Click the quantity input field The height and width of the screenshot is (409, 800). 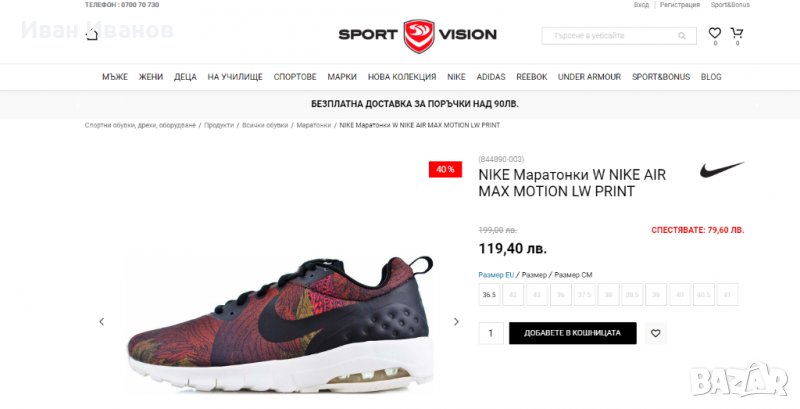(491, 333)
